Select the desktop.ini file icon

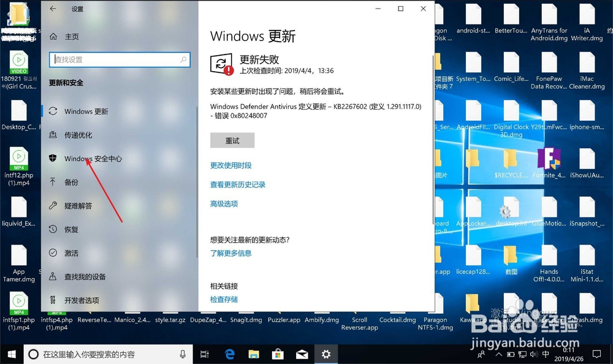click(511, 211)
